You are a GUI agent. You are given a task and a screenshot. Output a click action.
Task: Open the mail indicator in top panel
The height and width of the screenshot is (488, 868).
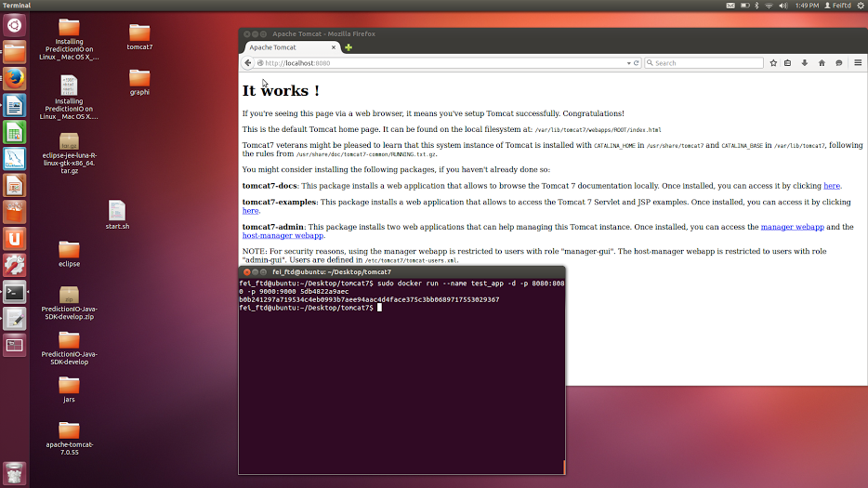click(x=730, y=6)
